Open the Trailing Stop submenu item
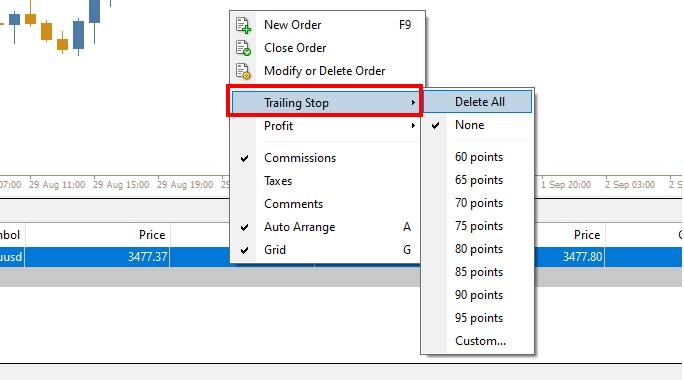This screenshot has height=380, width=684. (325, 103)
